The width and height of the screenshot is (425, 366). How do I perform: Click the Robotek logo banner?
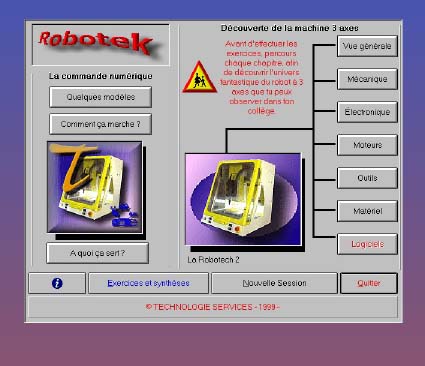[101, 45]
